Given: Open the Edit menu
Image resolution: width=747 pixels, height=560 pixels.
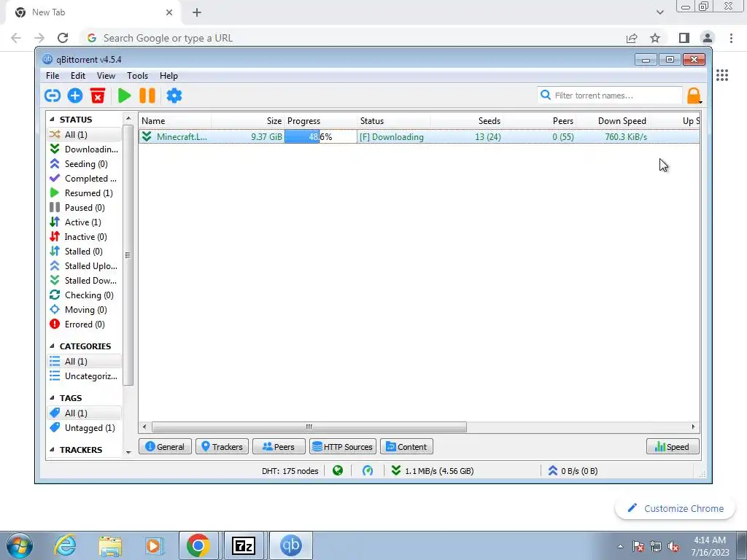Looking at the screenshot, I should coord(77,76).
